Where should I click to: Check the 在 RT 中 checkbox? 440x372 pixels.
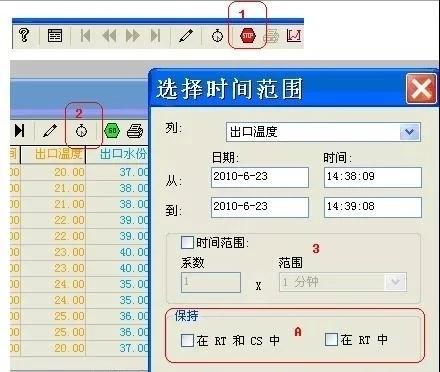tap(331, 340)
